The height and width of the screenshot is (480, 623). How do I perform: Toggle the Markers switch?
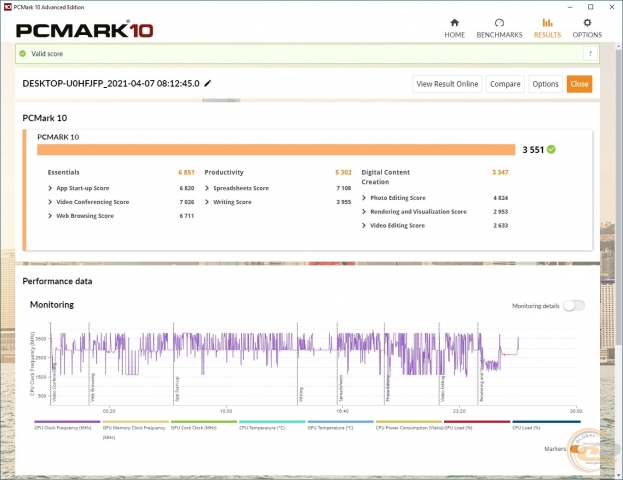577,449
